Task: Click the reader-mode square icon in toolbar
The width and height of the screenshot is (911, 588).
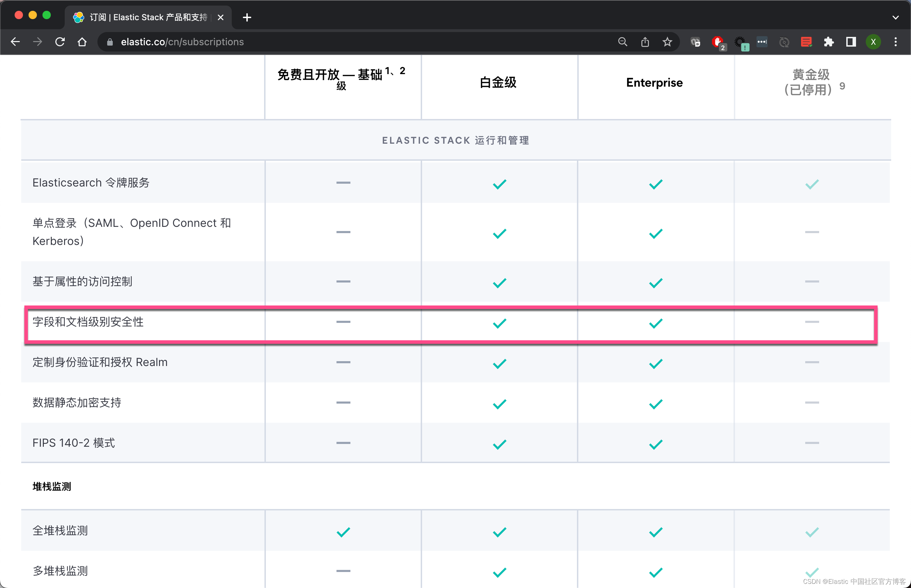Action: (850, 42)
